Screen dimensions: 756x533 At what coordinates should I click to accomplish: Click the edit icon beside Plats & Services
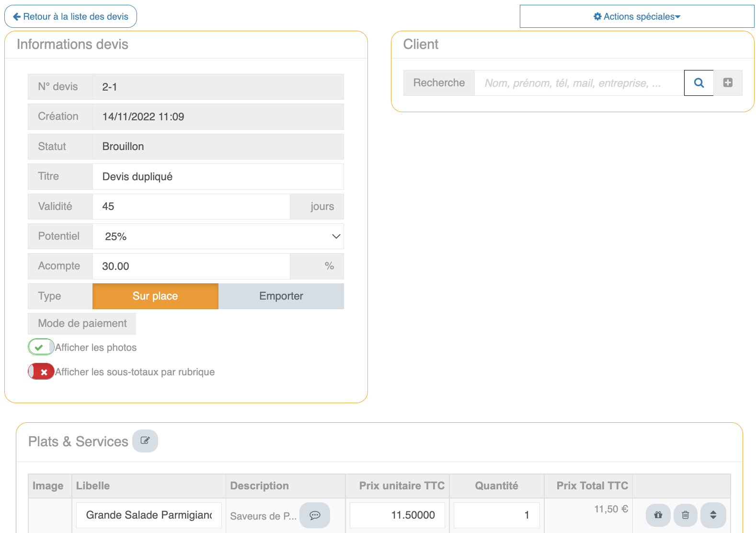point(145,440)
